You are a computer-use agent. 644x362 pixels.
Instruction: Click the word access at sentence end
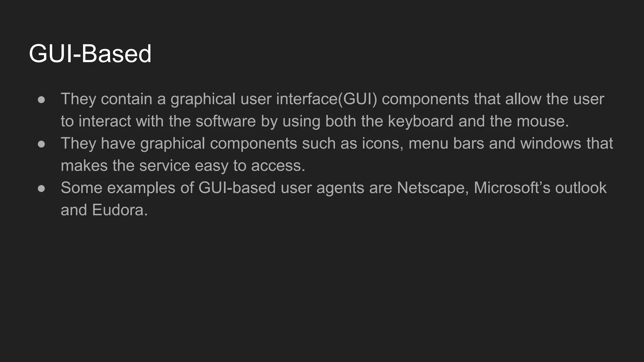[x=278, y=166]
